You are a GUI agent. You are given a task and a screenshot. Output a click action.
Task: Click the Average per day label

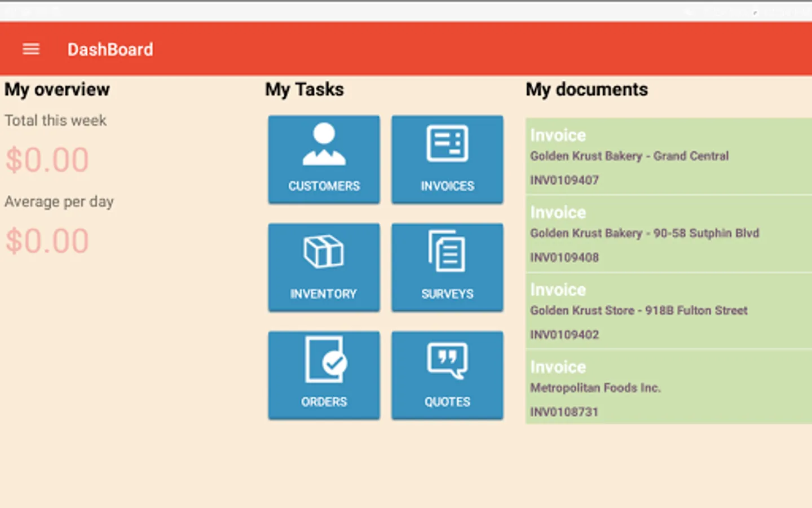(x=59, y=202)
